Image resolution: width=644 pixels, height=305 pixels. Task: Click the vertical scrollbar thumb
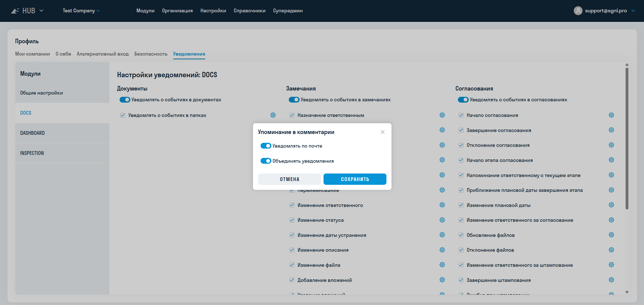point(627,138)
